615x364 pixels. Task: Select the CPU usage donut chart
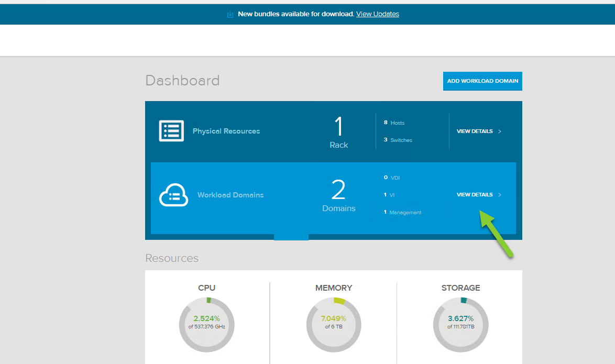click(x=206, y=324)
